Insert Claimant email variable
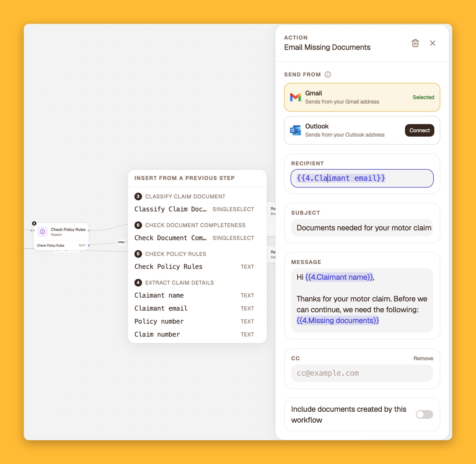The image size is (476, 464). click(194, 308)
